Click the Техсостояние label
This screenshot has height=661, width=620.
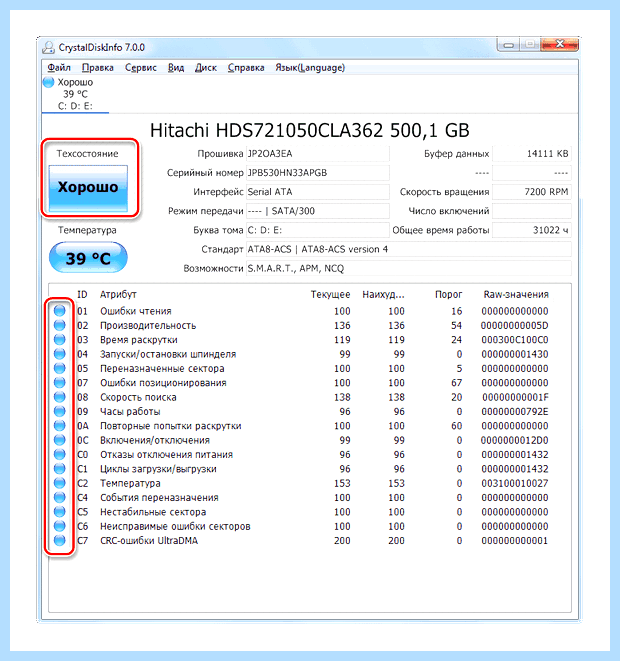coord(88,154)
